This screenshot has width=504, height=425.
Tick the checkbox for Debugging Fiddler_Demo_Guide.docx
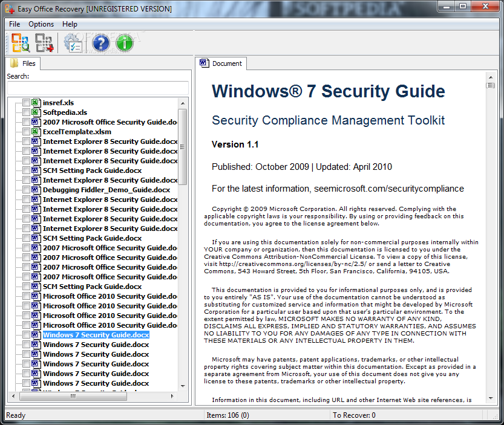pos(26,190)
